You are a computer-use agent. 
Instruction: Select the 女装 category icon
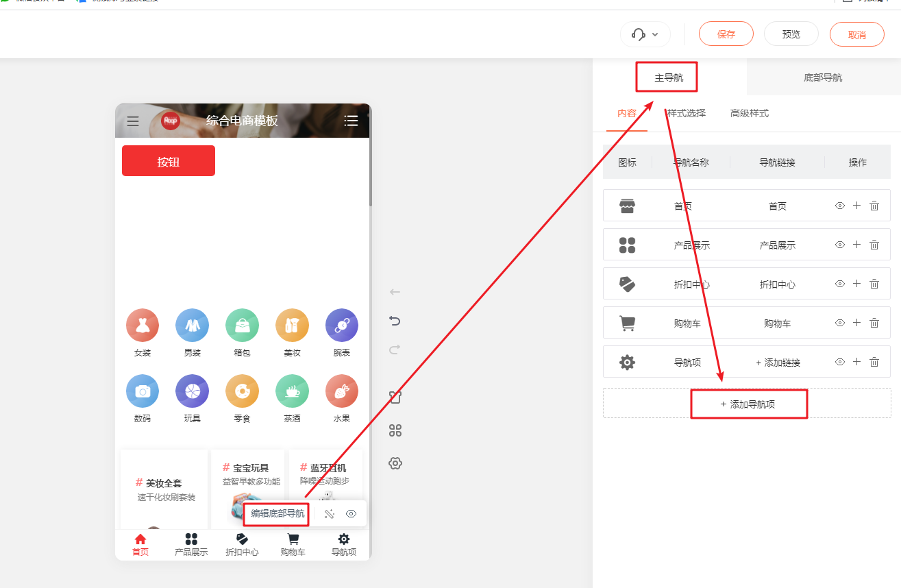(143, 325)
